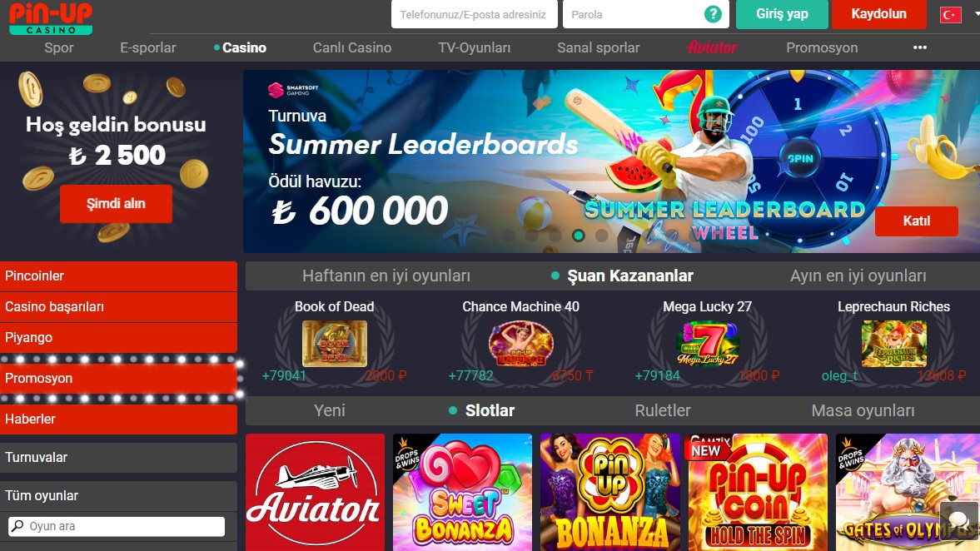Click the Kaydolun register button

878,14
